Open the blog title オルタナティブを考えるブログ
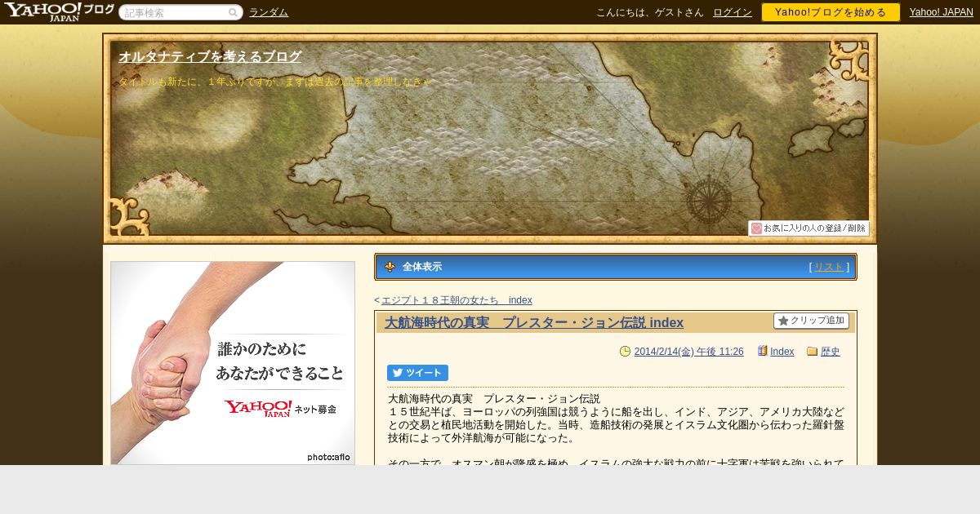 210,57
